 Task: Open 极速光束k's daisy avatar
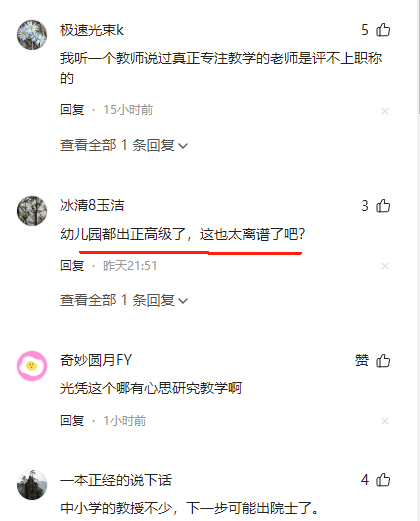click(32, 35)
